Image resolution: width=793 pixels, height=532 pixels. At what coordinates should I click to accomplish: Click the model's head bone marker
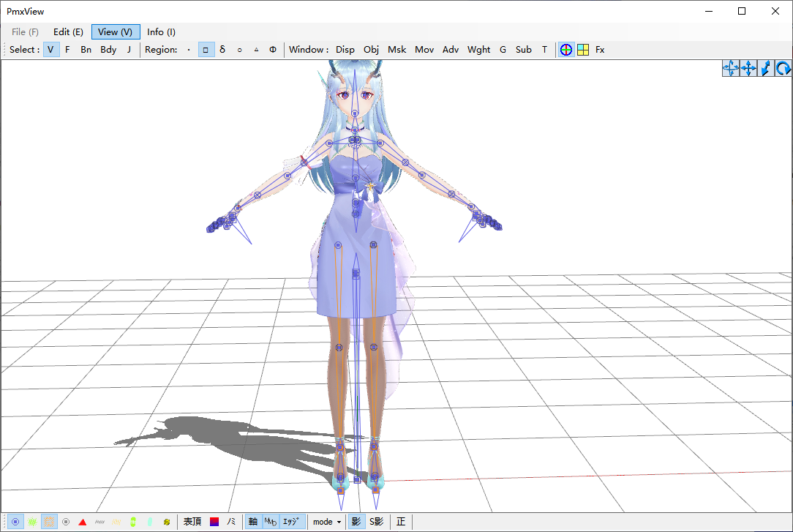click(355, 113)
